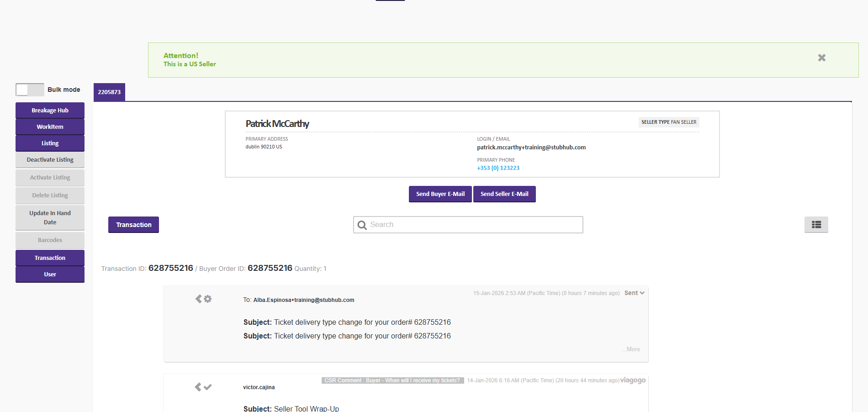Viewport: 868px width, 412px height.
Task: Dismiss the US Seller attention banner
Action: click(821, 58)
